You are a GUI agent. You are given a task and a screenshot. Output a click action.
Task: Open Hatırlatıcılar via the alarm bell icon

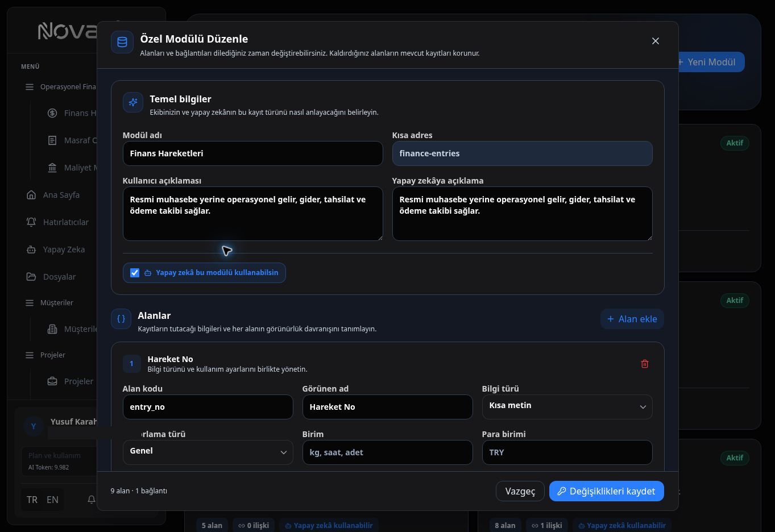point(31,222)
